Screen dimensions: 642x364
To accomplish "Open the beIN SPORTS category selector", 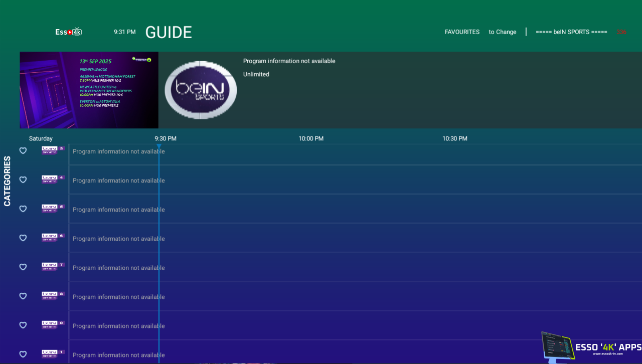I will click(x=571, y=32).
